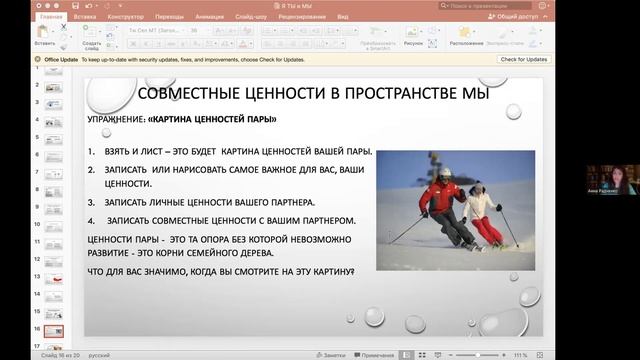Toggle strikethrough formatting
Viewport: 640px width, 360px height.
(x=171, y=43)
